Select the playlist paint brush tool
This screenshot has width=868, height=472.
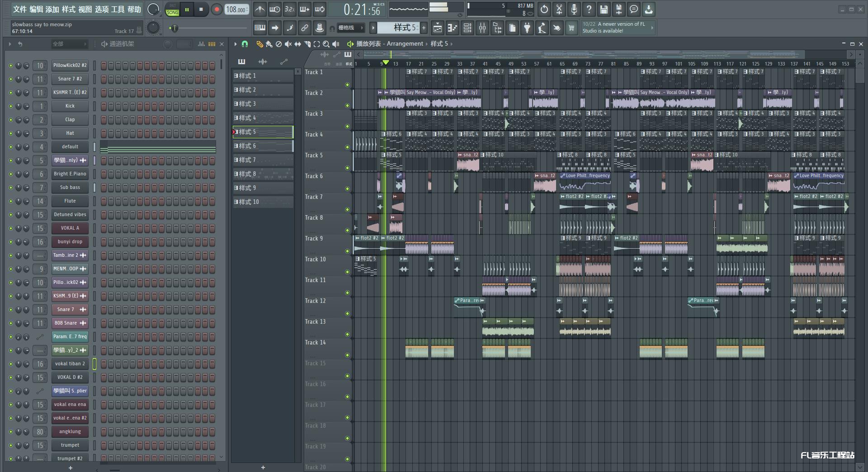269,44
